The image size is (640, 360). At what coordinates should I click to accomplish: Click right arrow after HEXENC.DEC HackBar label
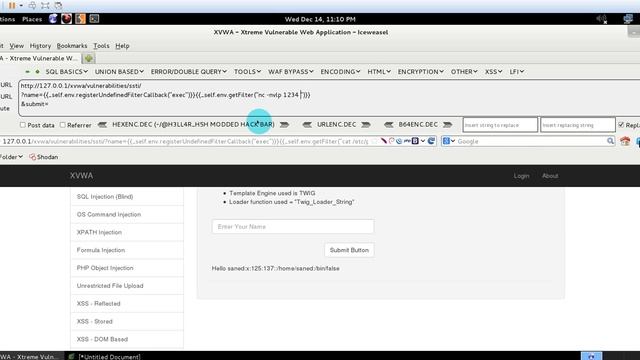[x=284, y=125]
